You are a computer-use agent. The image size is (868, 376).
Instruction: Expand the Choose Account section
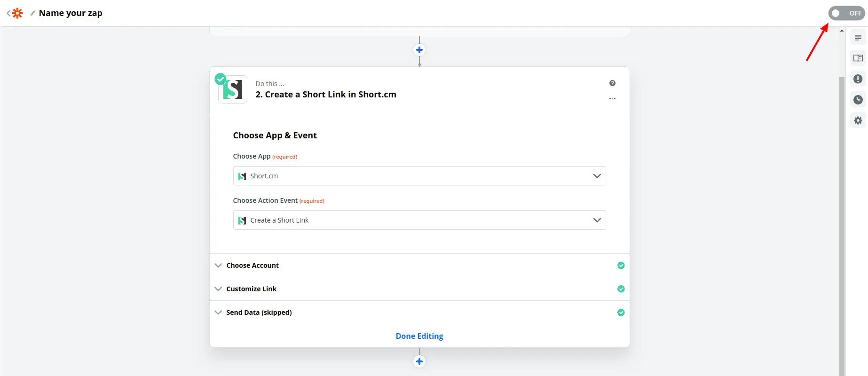point(419,265)
